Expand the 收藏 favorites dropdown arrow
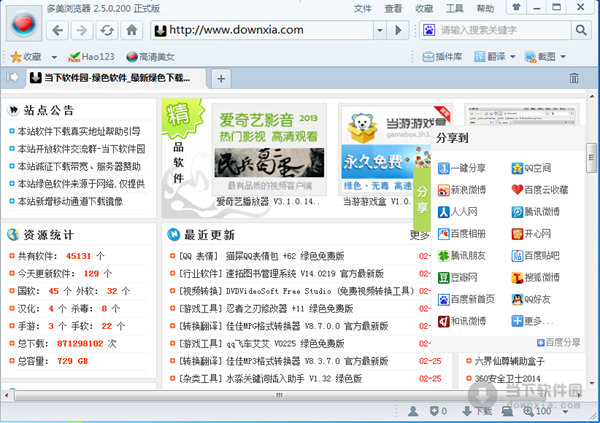Screen dimensions: 600x423 [x=54, y=57]
